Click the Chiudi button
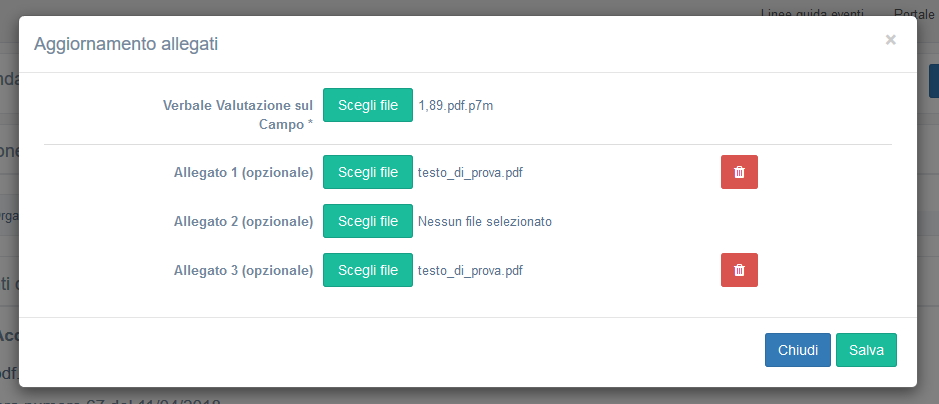Screen dimensions: 939x404 click(x=798, y=350)
